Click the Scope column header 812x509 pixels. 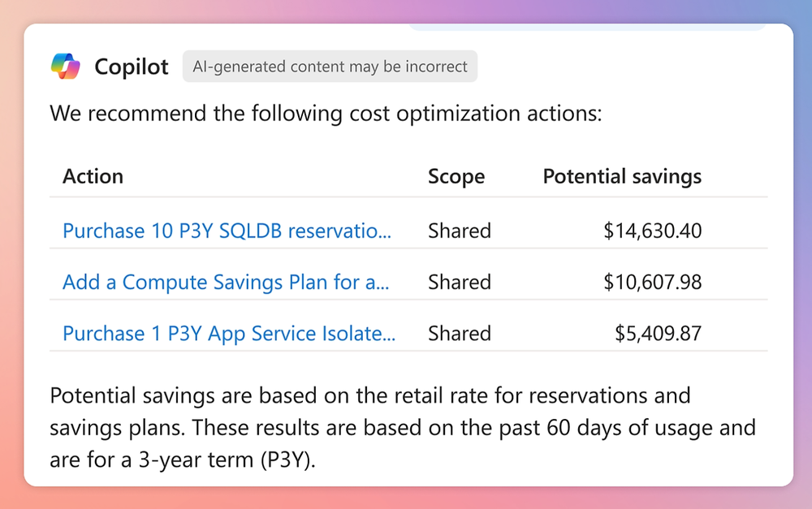[x=456, y=176]
